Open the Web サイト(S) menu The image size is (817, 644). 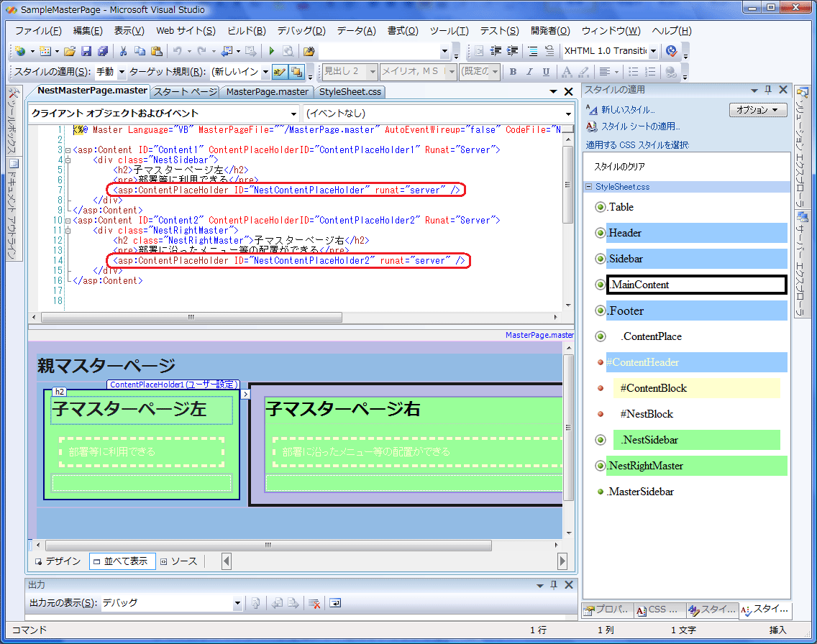[x=186, y=31]
